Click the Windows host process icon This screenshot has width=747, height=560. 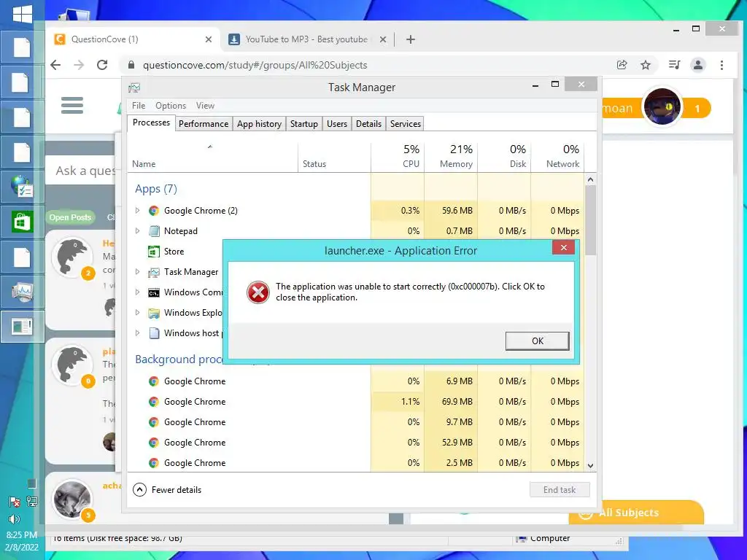pos(153,333)
